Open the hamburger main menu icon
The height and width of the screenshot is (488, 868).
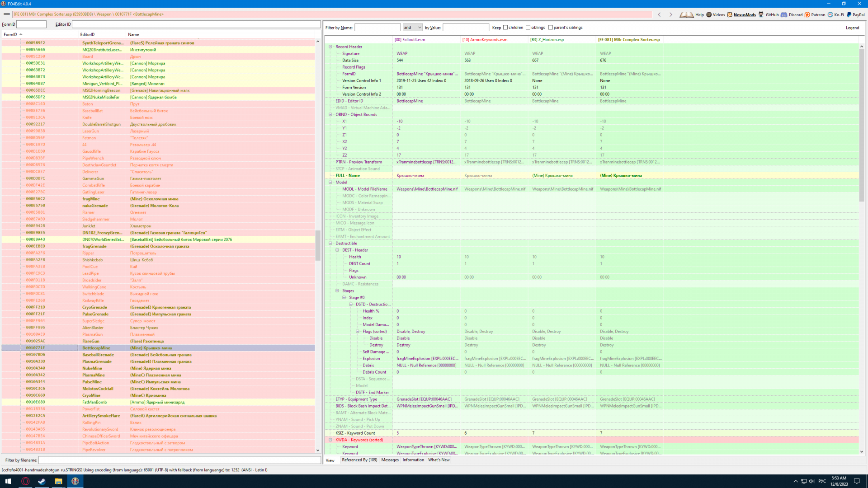6,14
